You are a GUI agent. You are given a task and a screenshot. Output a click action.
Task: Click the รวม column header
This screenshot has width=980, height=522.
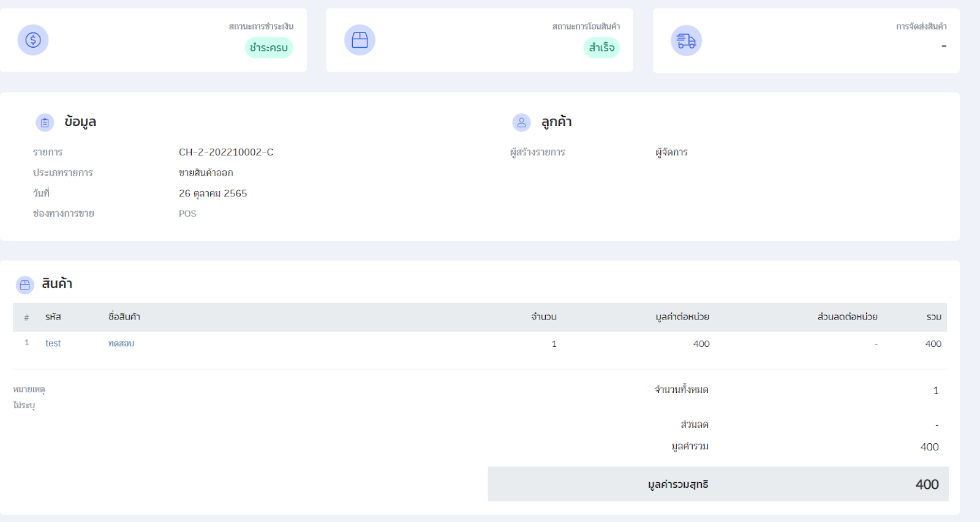pyautogui.click(x=933, y=317)
